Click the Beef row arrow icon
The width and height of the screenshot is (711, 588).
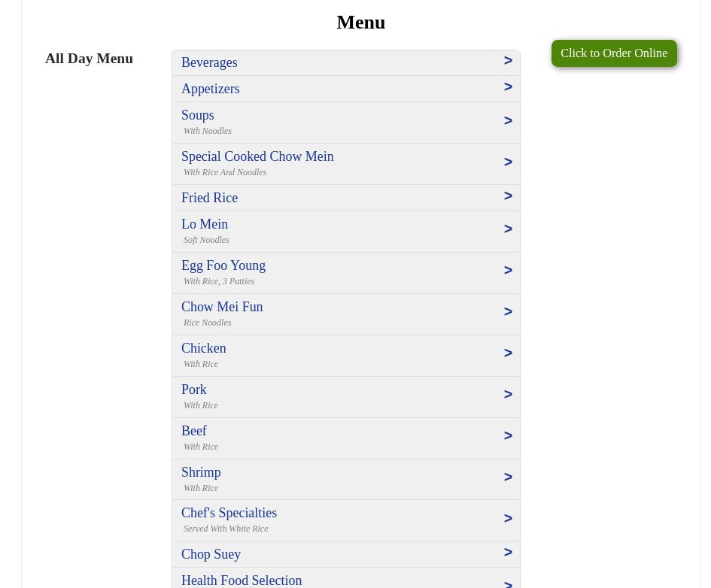[508, 436]
